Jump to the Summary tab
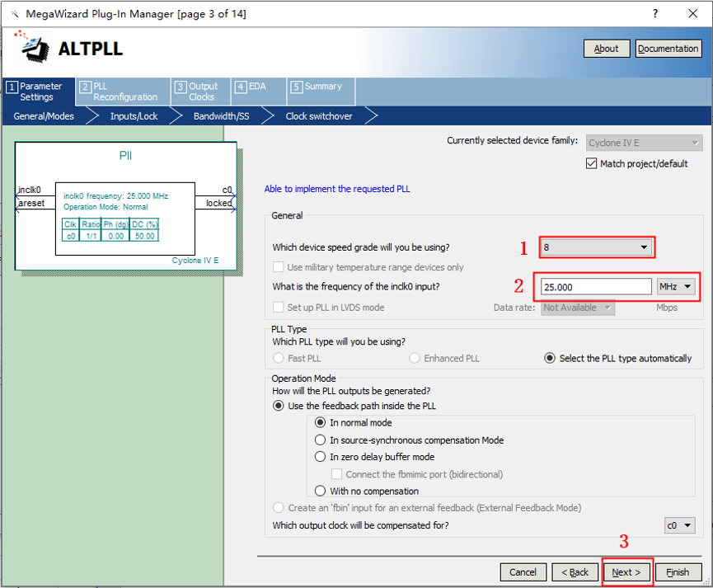 pos(321,87)
